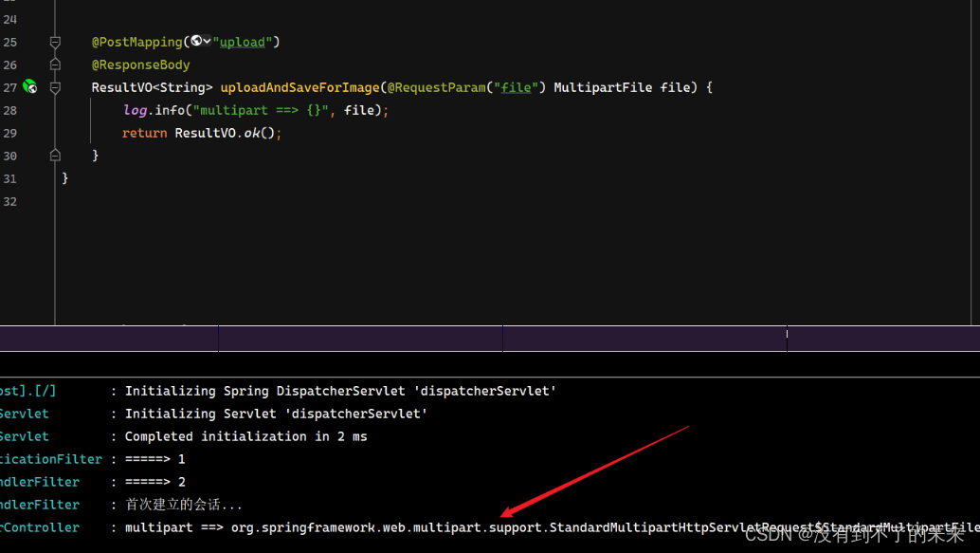980x553 pixels.
Task: Click the fold marker beside @ResponseBody
Action: [x=54, y=65]
